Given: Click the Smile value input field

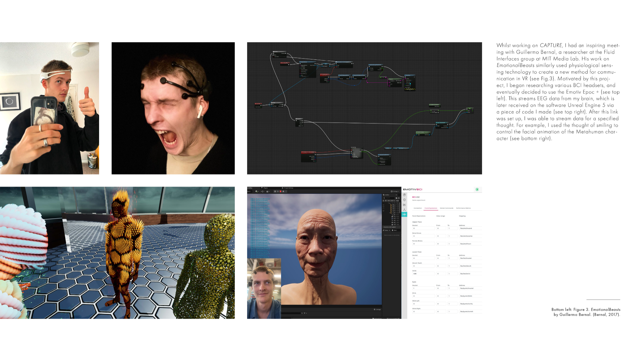Looking at the screenshot, I should (x=423, y=274).
